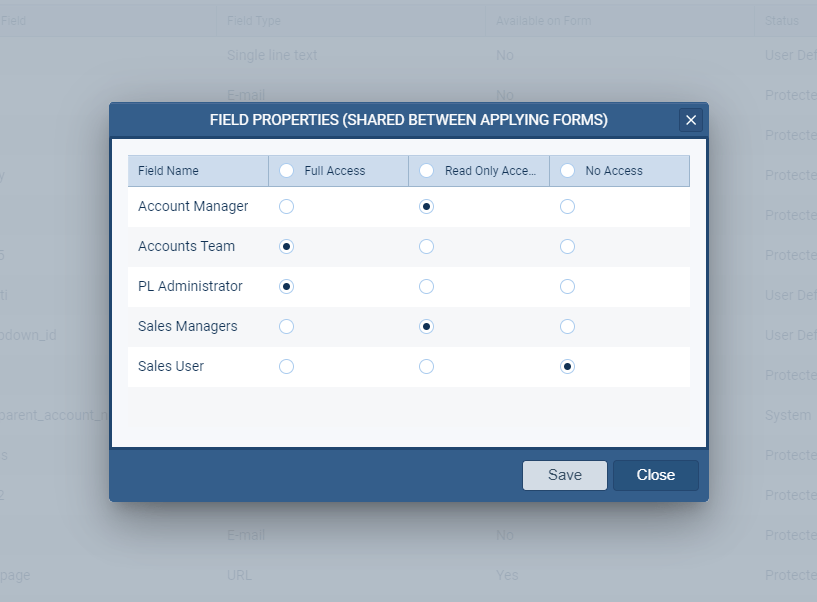The width and height of the screenshot is (817, 602).
Task: Select Read Only Access for Accounts Team
Action: 427,246
